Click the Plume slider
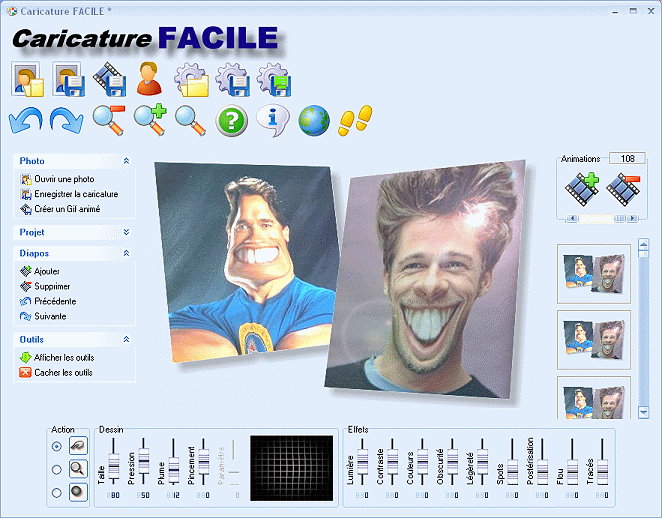Screen dimensions: 662x518 [174, 461]
